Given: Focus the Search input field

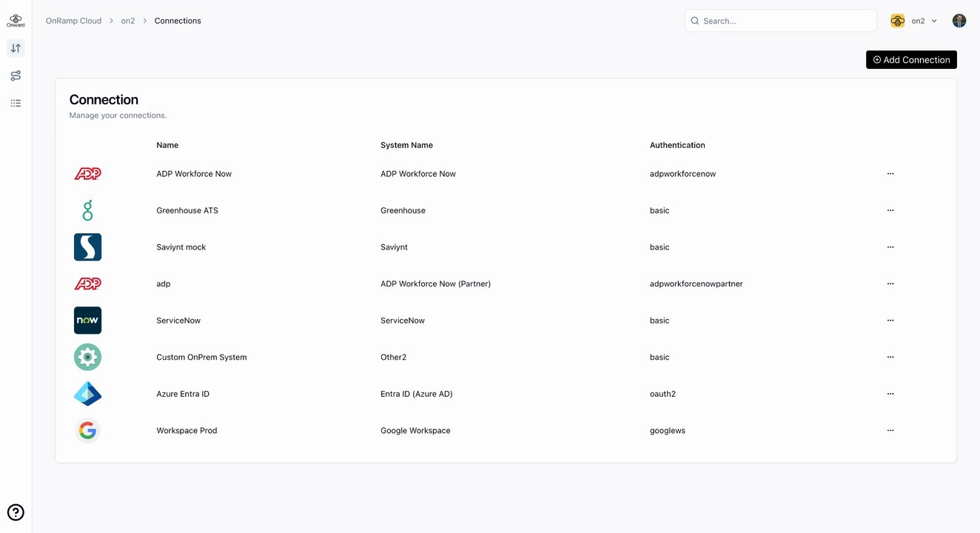Looking at the screenshot, I should [x=785, y=21].
